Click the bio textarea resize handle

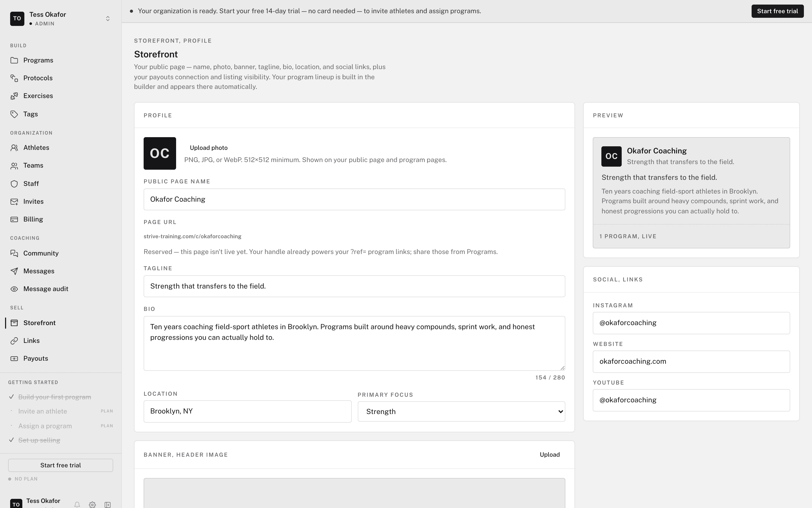[562, 368]
